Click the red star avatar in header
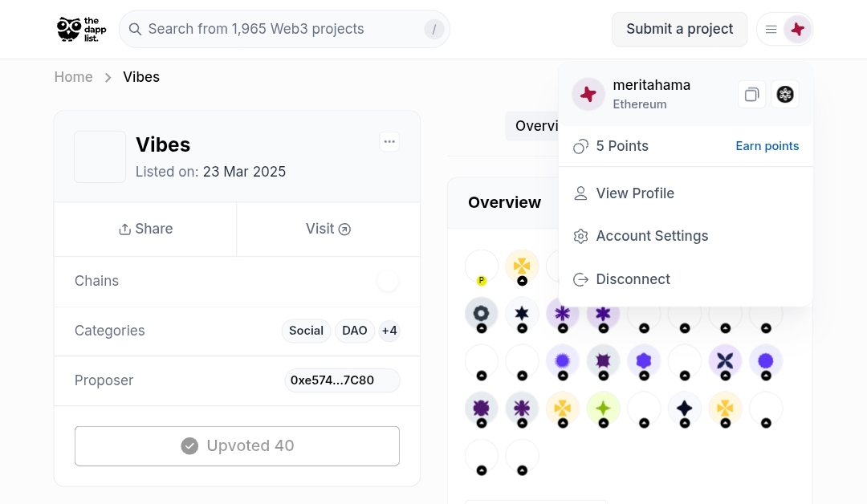Screen dimensions: 867x504 coord(797,29)
